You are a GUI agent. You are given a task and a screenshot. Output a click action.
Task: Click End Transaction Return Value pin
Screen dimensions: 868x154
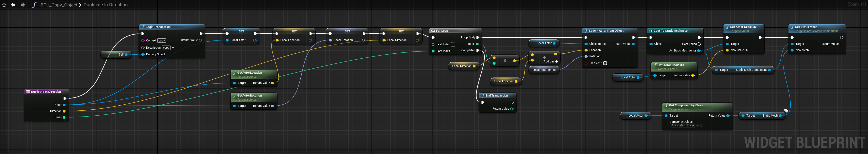(512, 109)
